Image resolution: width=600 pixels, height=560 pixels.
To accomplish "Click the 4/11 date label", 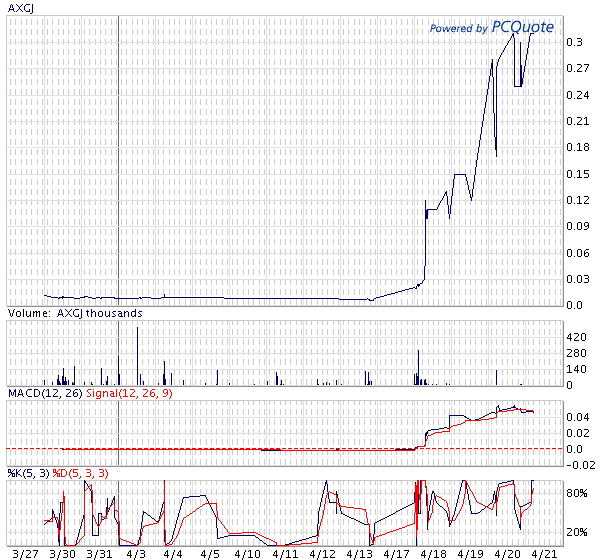I will click(285, 554).
